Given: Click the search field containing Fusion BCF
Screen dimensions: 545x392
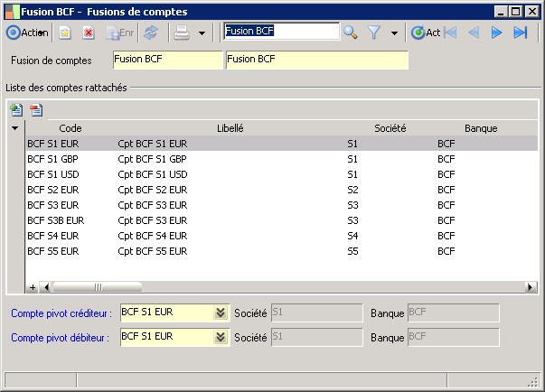Looking at the screenshot, I should [281, 32].
